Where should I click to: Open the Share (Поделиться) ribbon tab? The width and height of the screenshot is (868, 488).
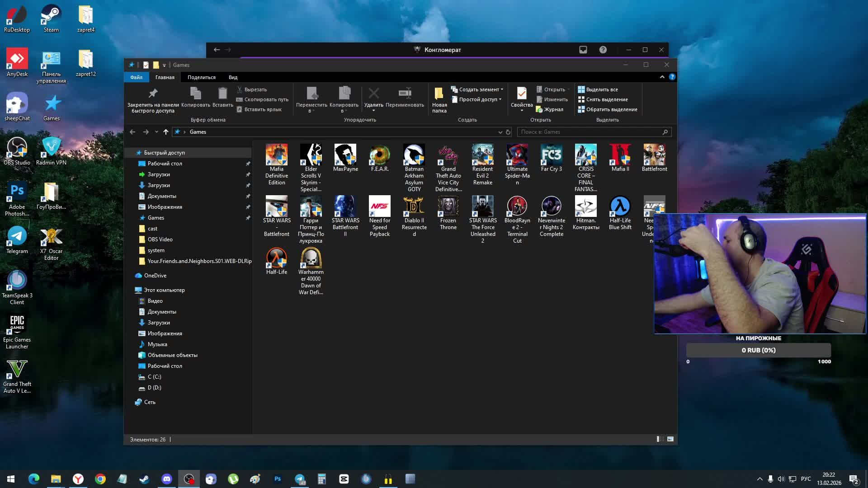(x=201, y=77)
